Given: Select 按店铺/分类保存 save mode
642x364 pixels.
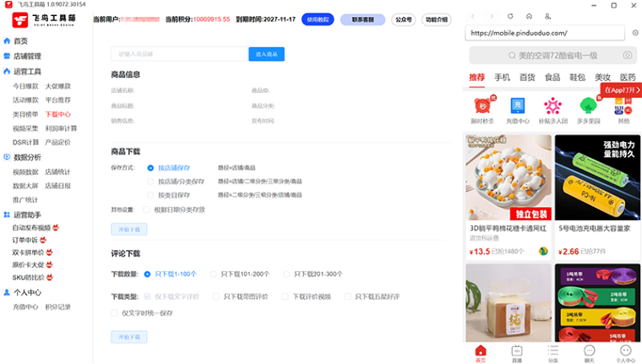Looking at the screenshot, I should click(150, 182).
